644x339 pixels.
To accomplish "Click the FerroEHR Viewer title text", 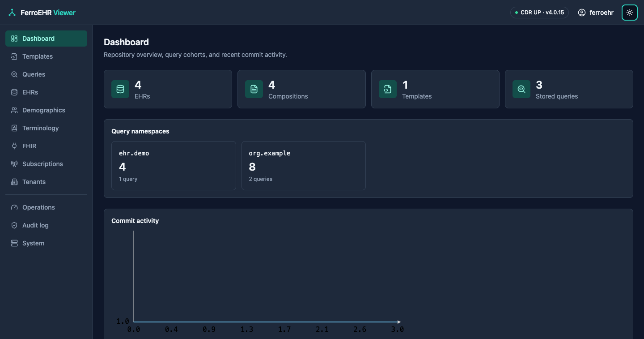I will (x=48, y=13).
